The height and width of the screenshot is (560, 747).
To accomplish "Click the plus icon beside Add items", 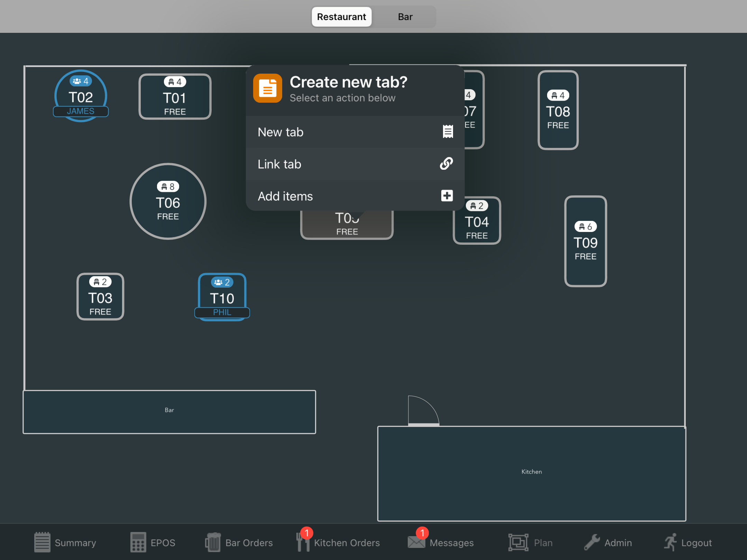I will 447,196.
